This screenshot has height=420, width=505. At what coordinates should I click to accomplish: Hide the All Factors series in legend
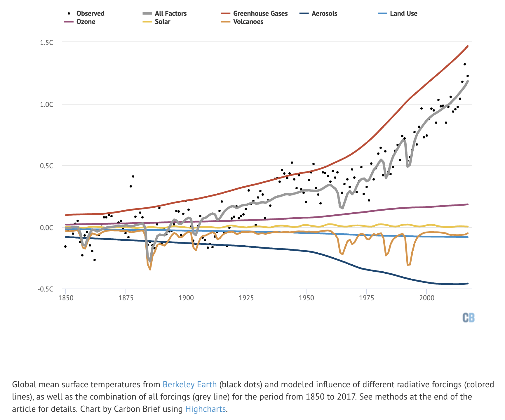pyautogui.click(x=170, y=13)
